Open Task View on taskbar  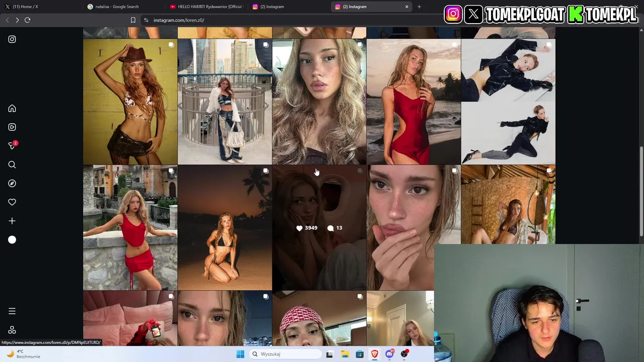[330, 354]
